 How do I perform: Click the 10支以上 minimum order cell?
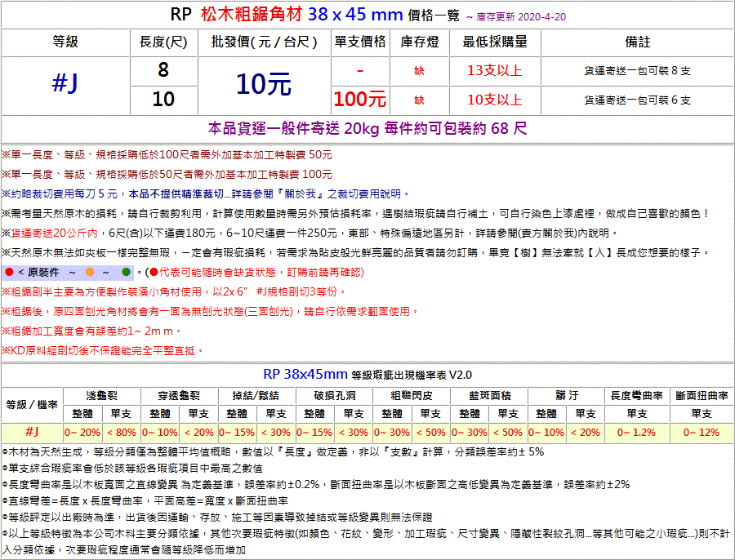495,100
